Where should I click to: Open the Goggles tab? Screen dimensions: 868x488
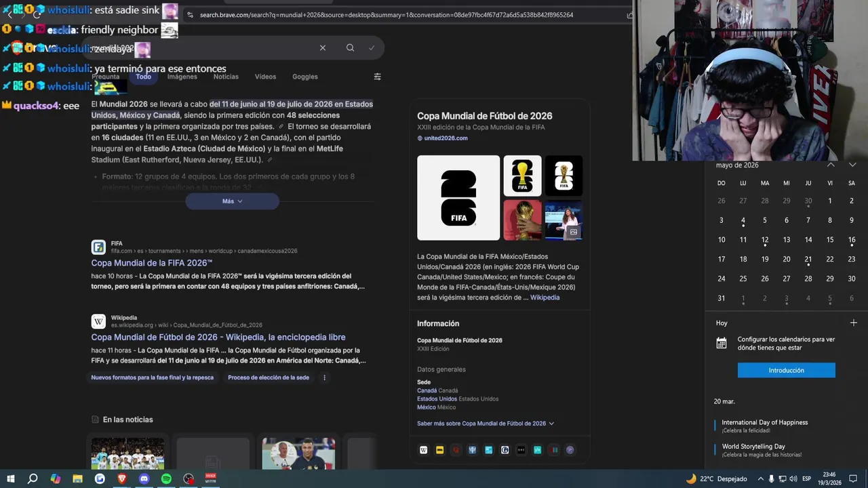click(305, 77)
